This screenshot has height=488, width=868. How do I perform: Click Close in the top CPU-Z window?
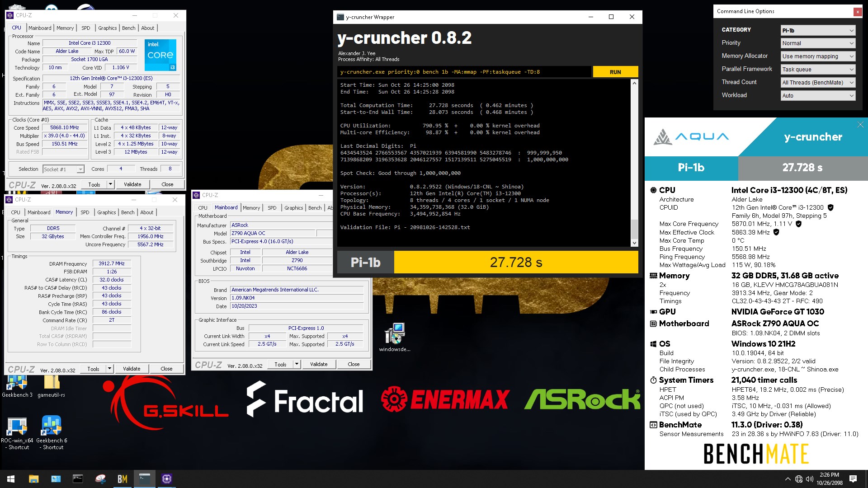pos(167,184)
